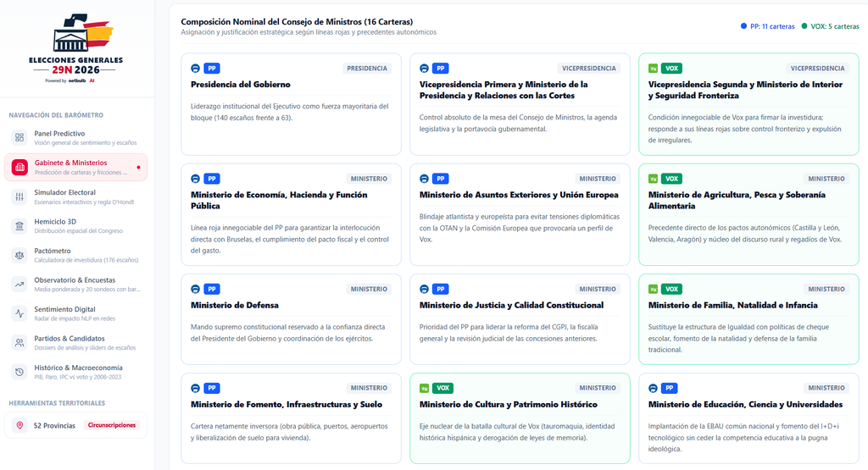Click the green VOX badge on Interior card
Viewport: 868px width, 470px height.
(x=671, y=69)
